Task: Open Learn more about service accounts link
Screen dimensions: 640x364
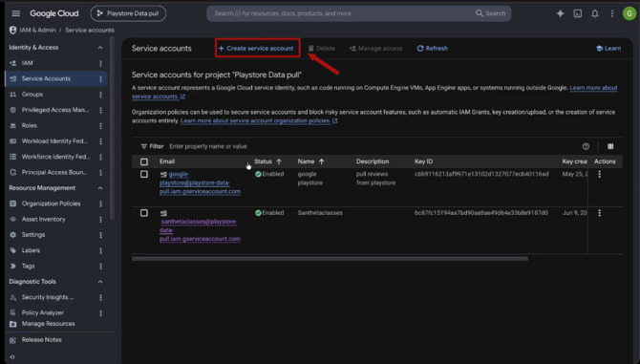Action: click(374, 93)
